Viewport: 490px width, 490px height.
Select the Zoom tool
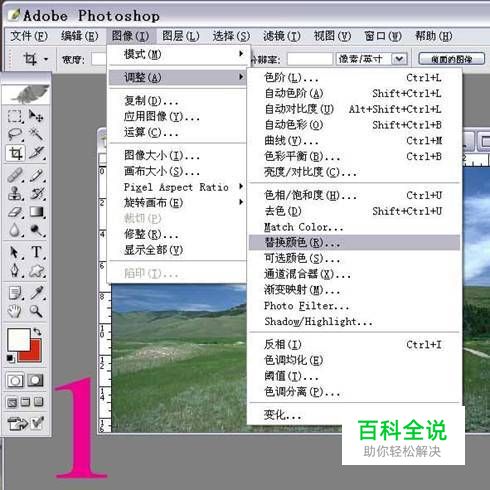(36, 311)
